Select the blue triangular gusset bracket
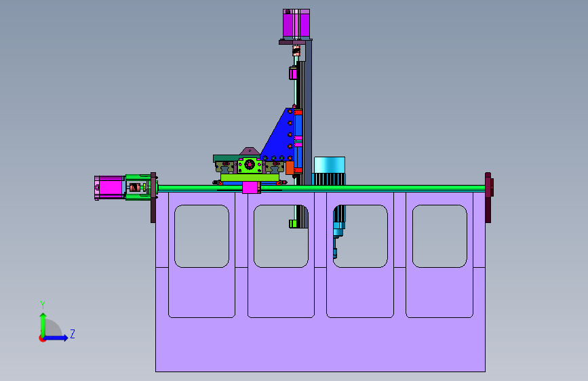Screen dimensions: 588x381 point(281,136)
